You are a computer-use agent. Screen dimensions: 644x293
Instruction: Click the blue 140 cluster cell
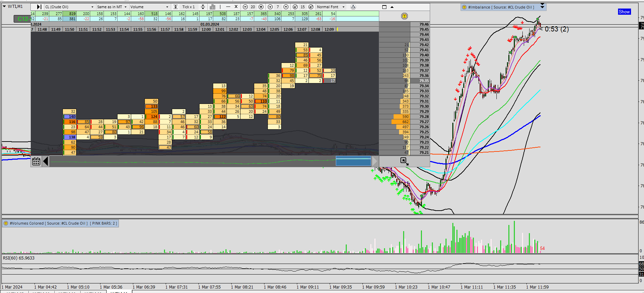(70, 117)
